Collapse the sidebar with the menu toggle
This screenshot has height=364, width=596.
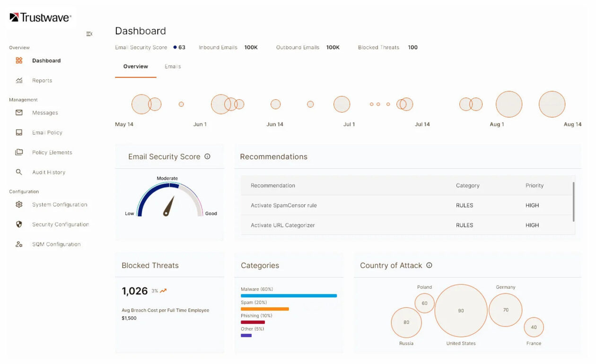89,34
